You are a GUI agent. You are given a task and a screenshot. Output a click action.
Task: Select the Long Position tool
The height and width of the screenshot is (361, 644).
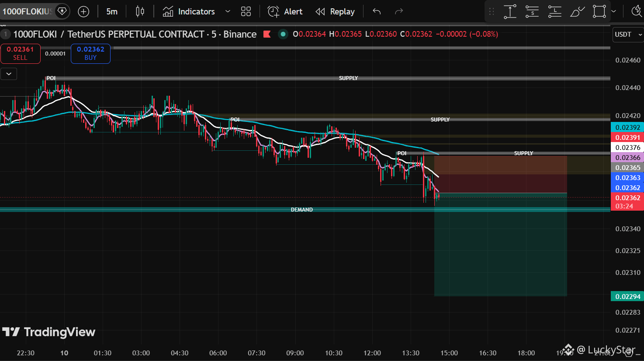click(554, 12)
